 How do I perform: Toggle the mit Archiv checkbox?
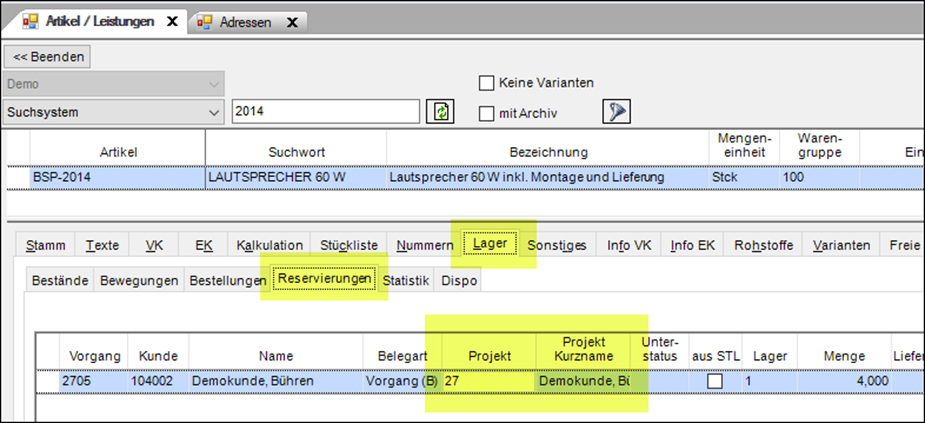(x=487, y=113)
